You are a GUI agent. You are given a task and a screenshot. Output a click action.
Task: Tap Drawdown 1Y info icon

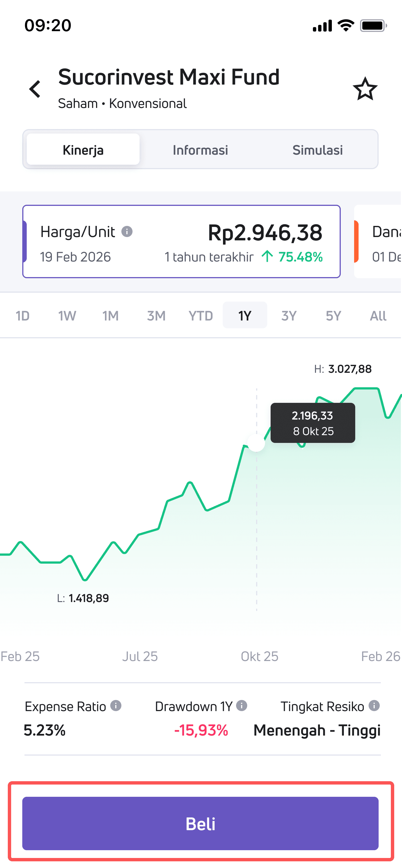point(241,706)
